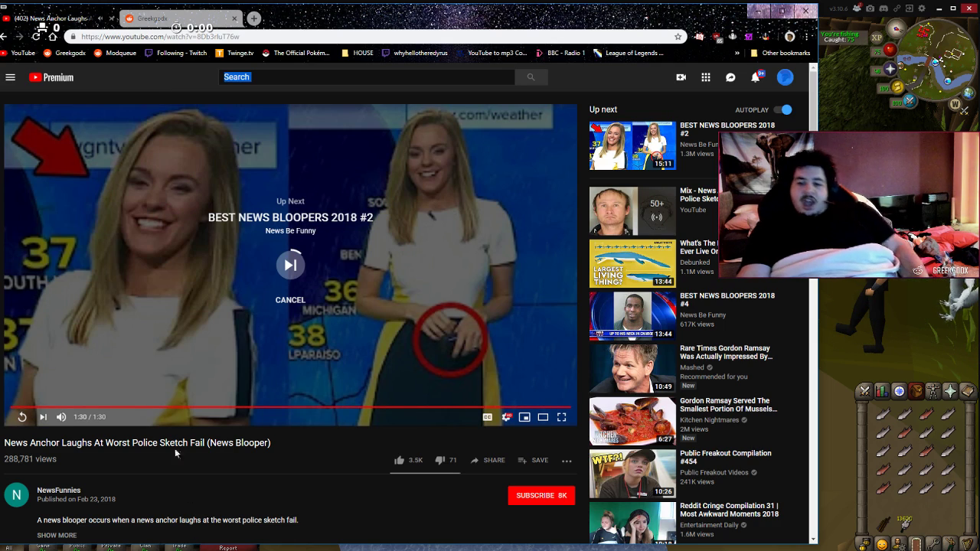The height and width of the screenshot is (551, 980).
Task: Play the upcoming video from the overlay
Action: click(x=290, y=265)
